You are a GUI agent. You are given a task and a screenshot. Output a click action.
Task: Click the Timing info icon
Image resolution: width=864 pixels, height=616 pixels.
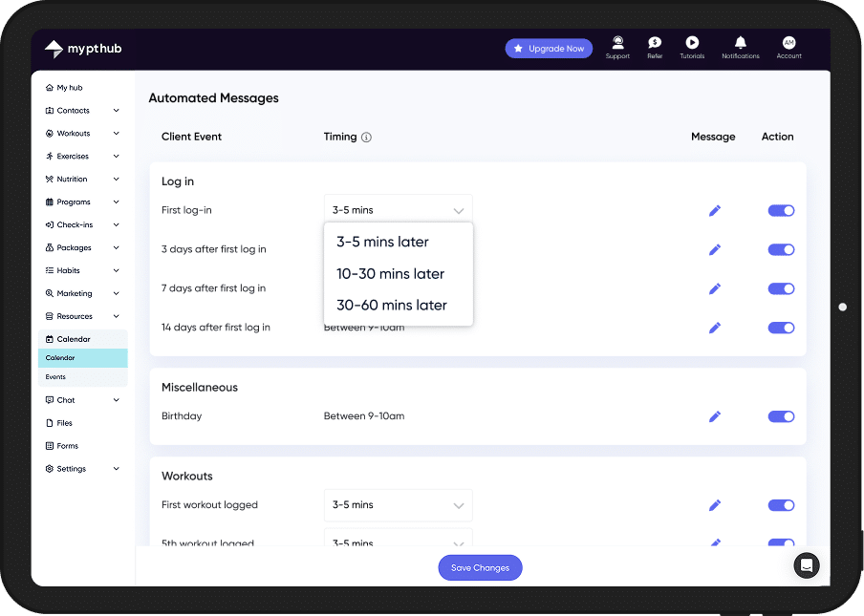(367, 138)
